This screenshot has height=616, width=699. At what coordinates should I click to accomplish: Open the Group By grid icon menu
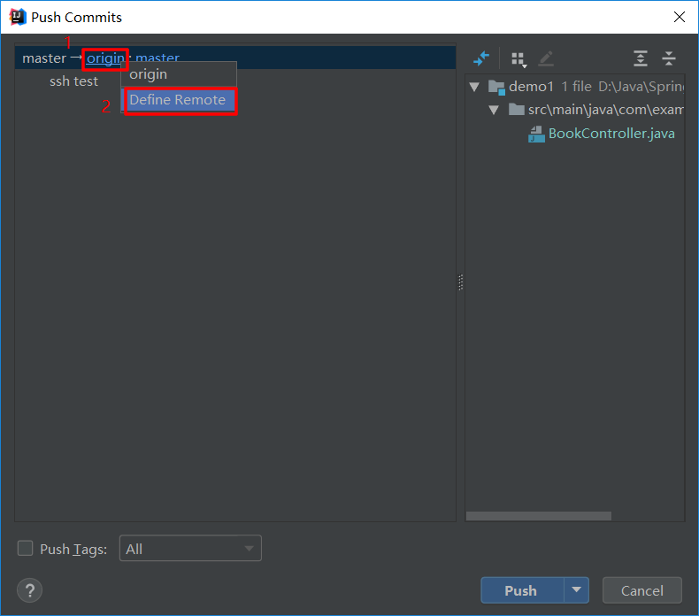518,59
